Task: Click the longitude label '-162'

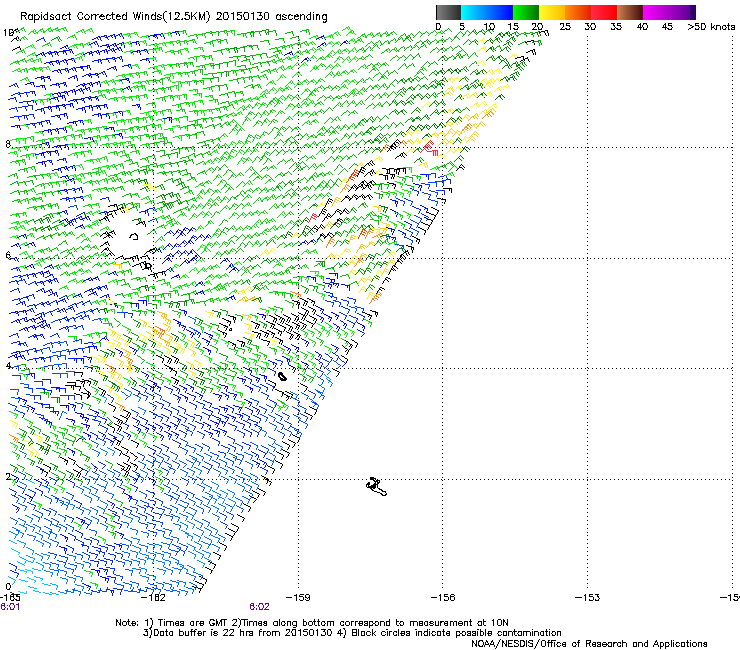Action: click(154, 598)
